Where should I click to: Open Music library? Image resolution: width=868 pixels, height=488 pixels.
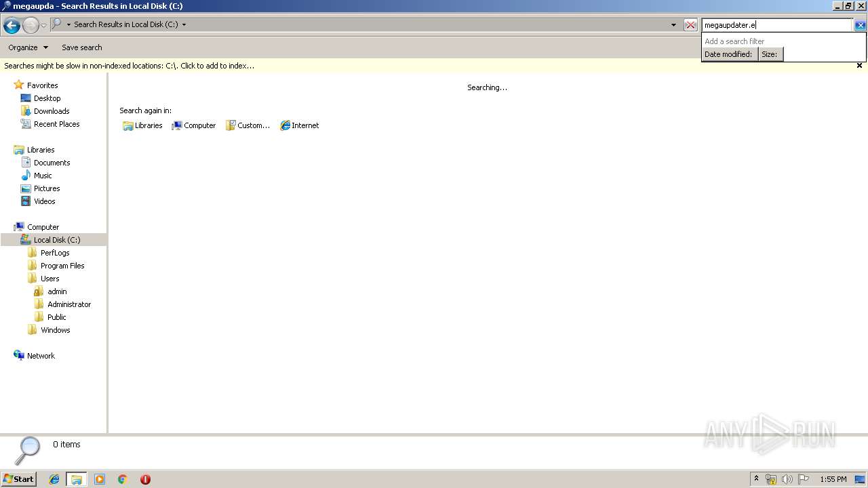[x=43, y=176]
